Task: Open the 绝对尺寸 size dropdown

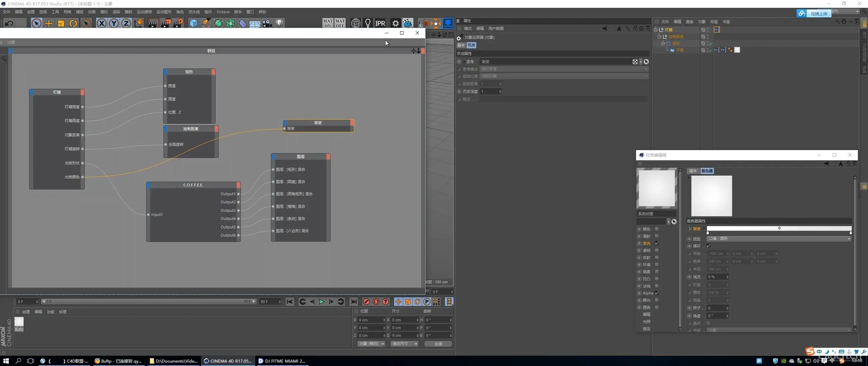Action: coord(405,344)
